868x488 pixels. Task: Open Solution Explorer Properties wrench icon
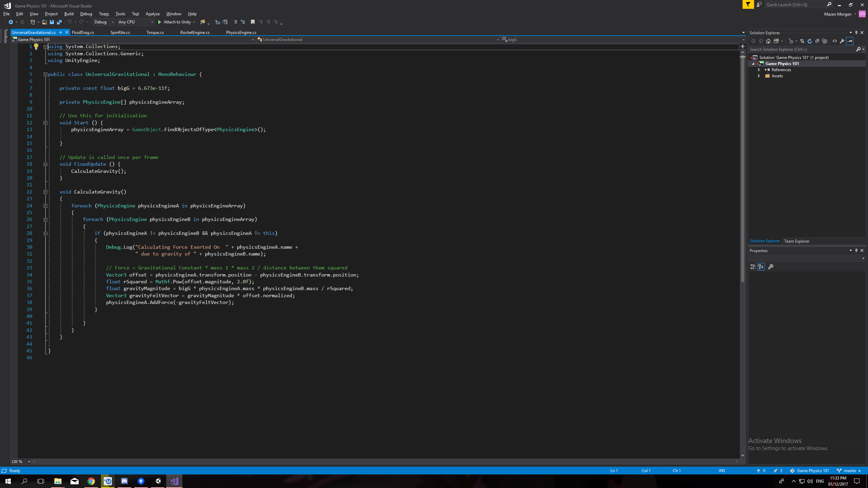842,41
